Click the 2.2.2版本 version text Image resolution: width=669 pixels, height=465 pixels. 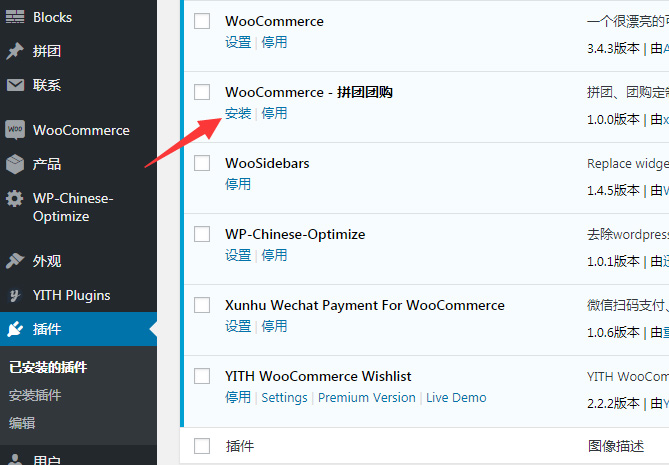pyautogui.click(x=613, y=403)
